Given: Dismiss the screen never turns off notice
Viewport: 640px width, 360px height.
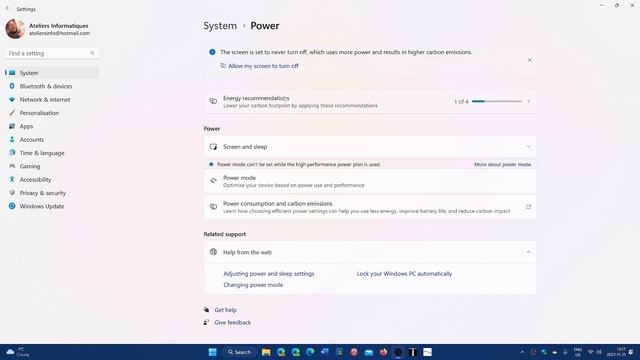Looking at the screenshot, I should [529, 60].
